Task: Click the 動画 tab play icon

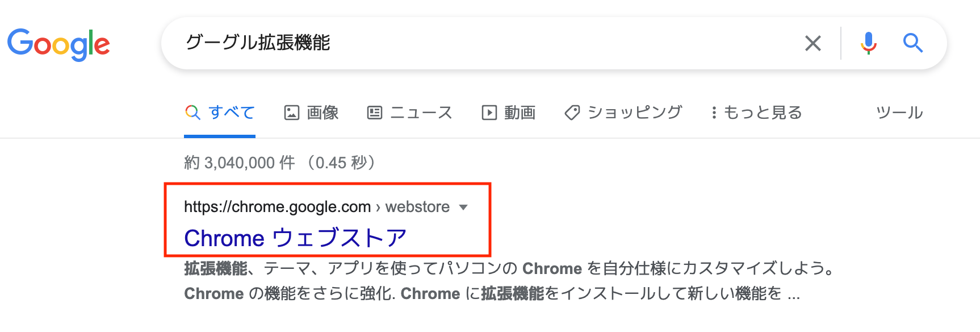Action: click(489, 113)
